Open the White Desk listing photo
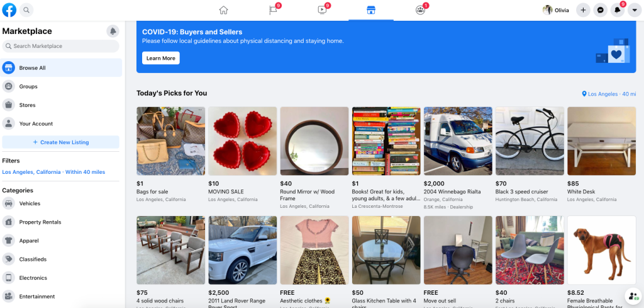The height and width of the screenshot is (308, 644). point(602,141)
